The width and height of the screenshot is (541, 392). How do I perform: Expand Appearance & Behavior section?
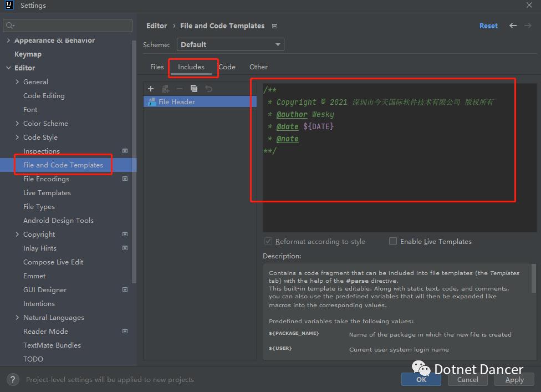coord(8,40)
